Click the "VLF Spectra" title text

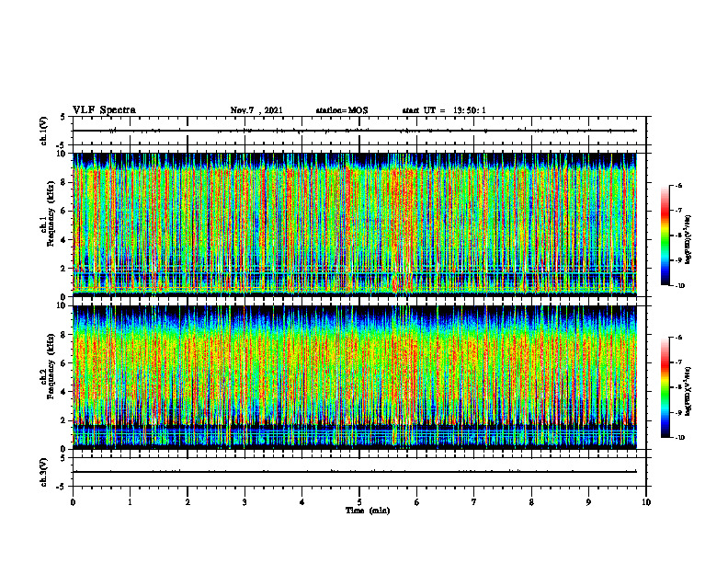104,110
